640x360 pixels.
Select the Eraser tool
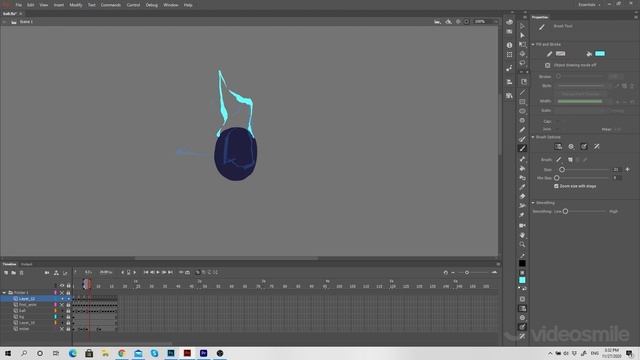[522, 196]
